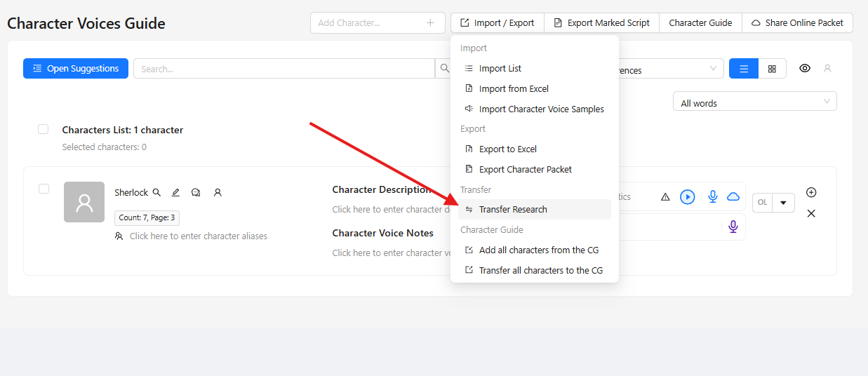Open the All words dropdown
The height and width of the screenshot is (376, 868).
click(754, 103)
